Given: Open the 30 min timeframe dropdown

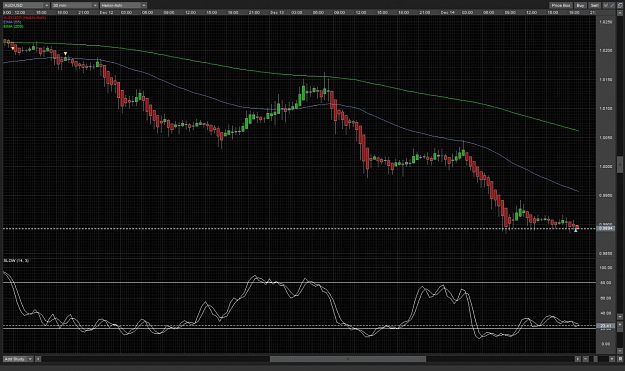Looking at the screenshot, I should 75,5.
